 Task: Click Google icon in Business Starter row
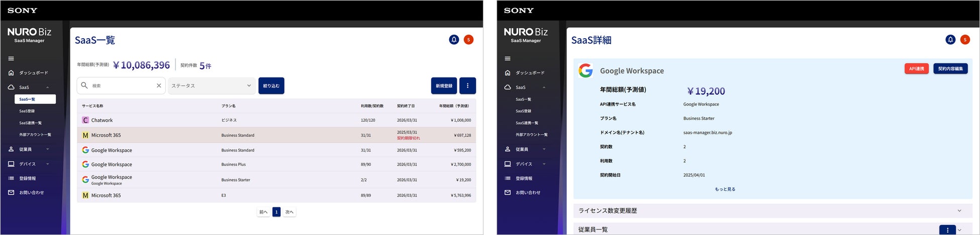(x=85, y=179)
